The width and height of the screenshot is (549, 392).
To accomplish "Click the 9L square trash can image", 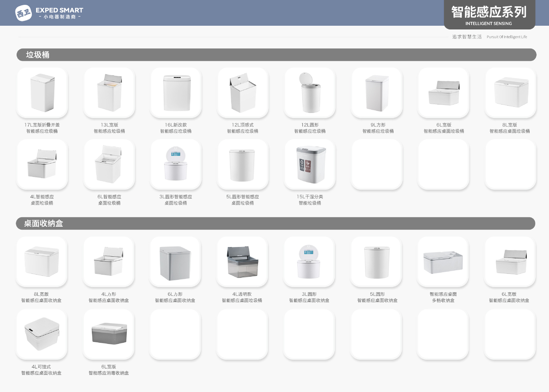I will point(377,93).
